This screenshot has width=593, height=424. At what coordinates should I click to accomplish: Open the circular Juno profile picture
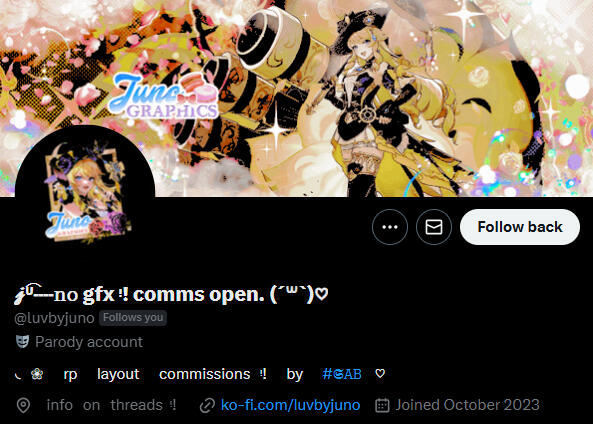coord(85,194)
